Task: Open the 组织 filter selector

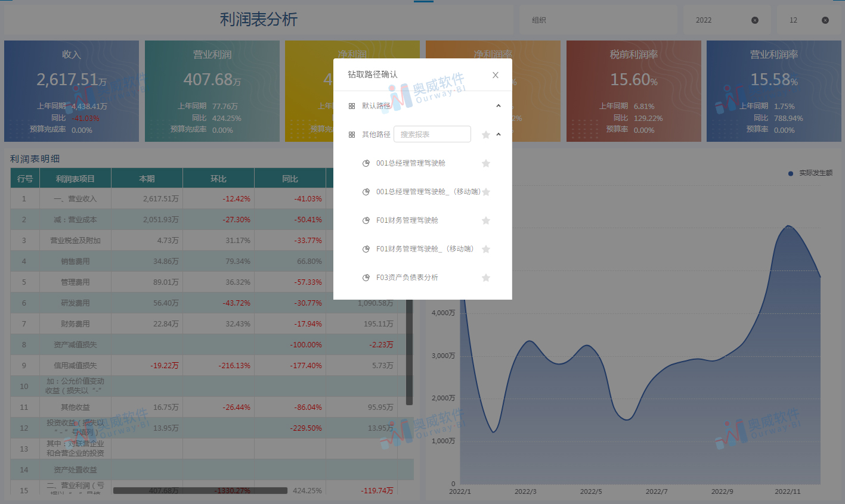Action: (598, 20)
